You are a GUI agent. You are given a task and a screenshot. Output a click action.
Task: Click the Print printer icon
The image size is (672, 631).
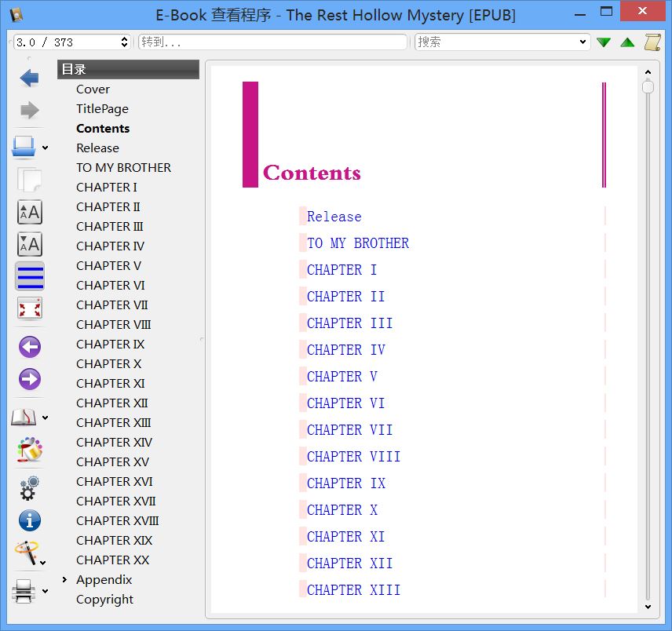coord(24,591)
